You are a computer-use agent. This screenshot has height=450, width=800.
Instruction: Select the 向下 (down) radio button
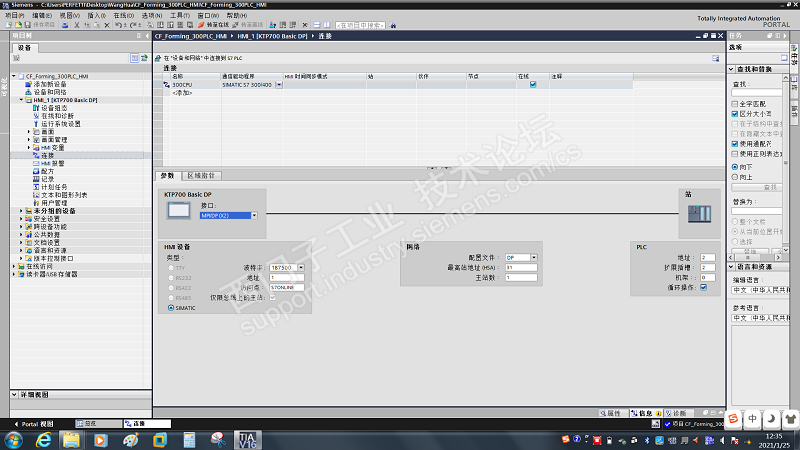point(735,167)
